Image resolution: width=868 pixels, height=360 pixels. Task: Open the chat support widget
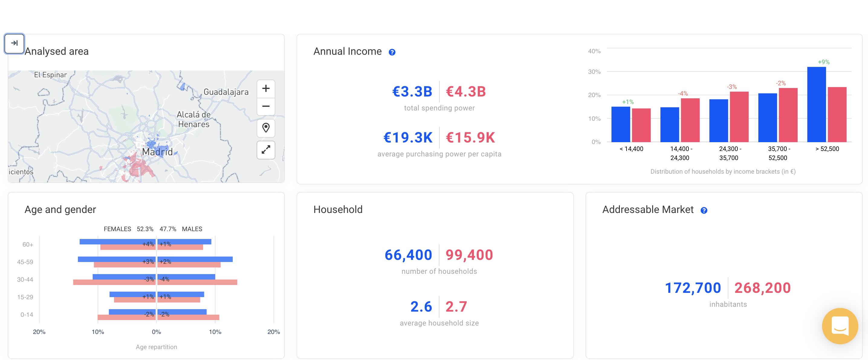pos(840,326)
